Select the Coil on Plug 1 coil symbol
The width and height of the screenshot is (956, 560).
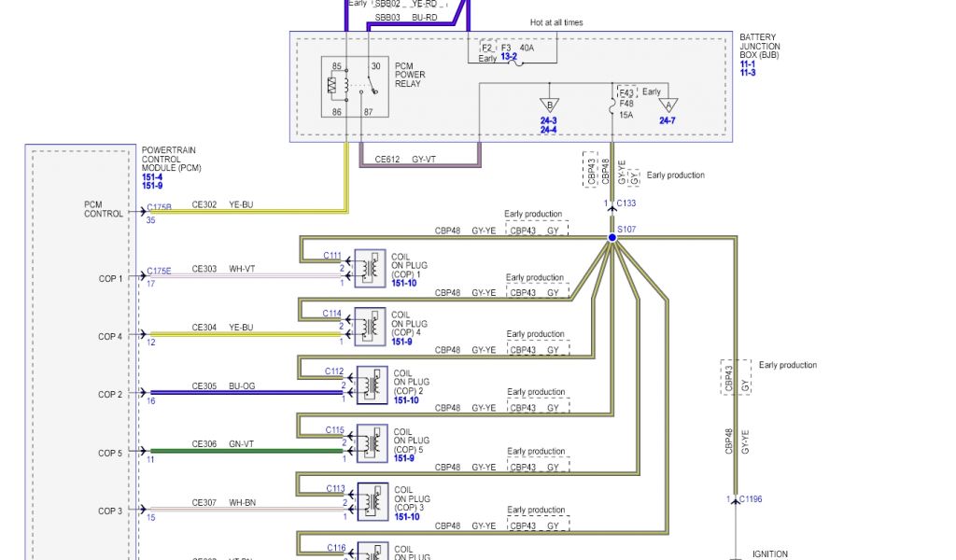coord(371,270)
